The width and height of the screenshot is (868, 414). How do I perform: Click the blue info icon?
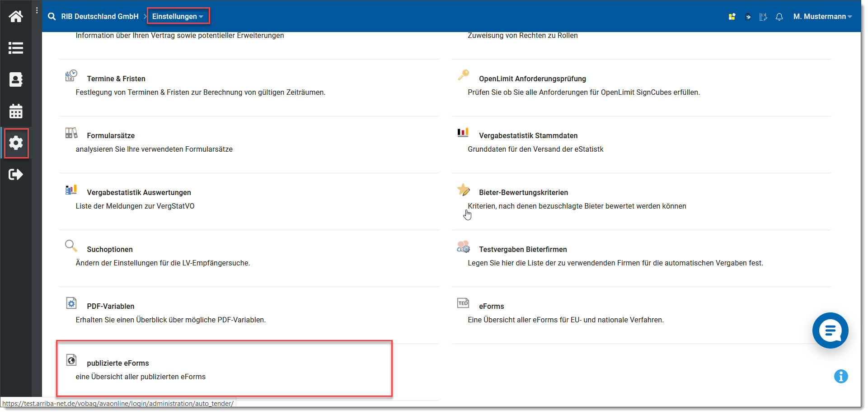tap(840, 376)
